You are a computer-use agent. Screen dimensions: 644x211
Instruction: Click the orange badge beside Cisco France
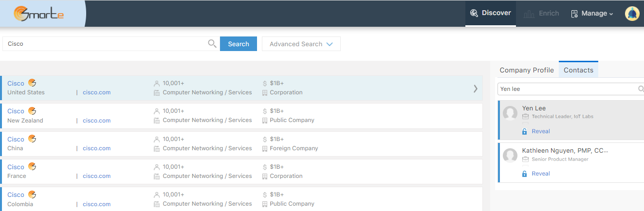(32, 166)
